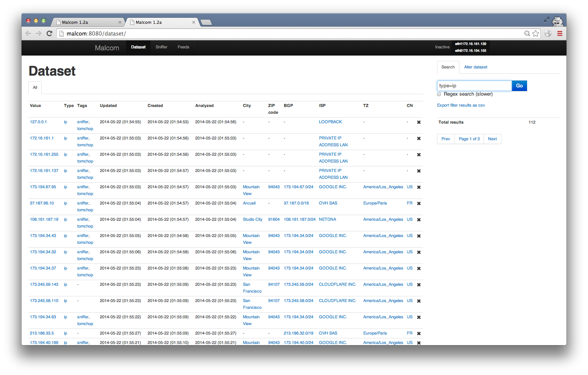
Task: Go to the Next results page
Action: (492, 139)
